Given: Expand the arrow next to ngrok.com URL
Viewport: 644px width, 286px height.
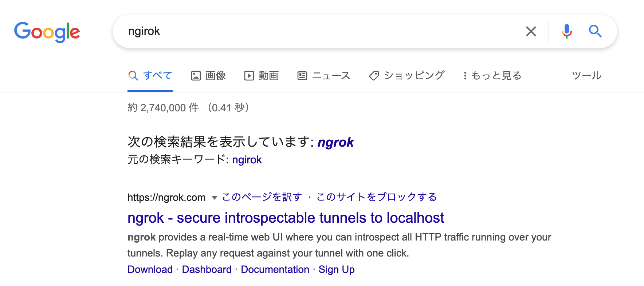Looking at the screenshot, I should coord(215,198).
